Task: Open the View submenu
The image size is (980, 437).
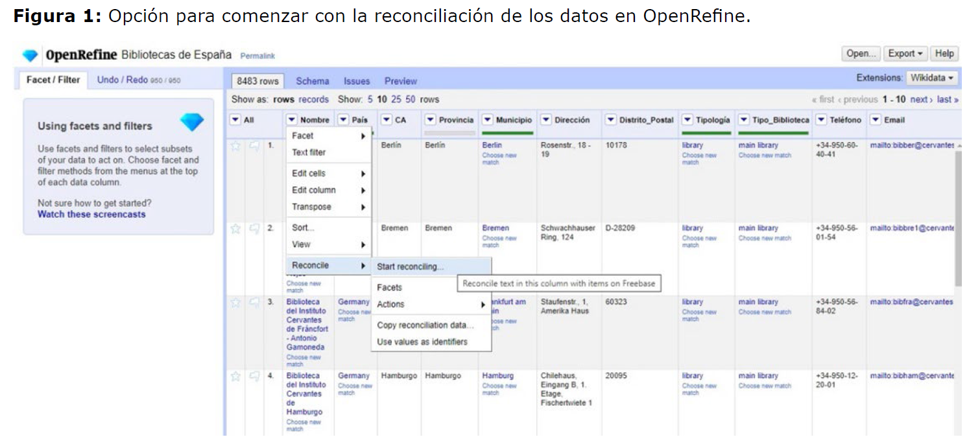Action: (x=329, y=245)
